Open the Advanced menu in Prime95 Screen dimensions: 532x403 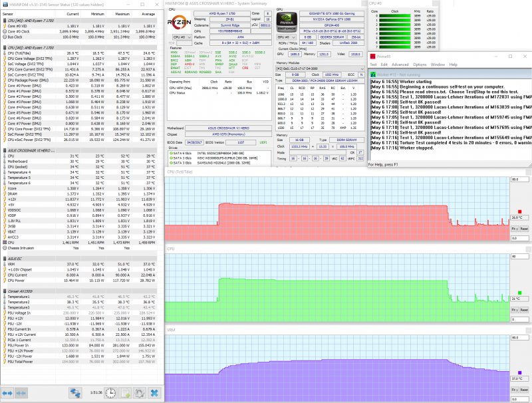pyautogui.click(x=400, y=65)
